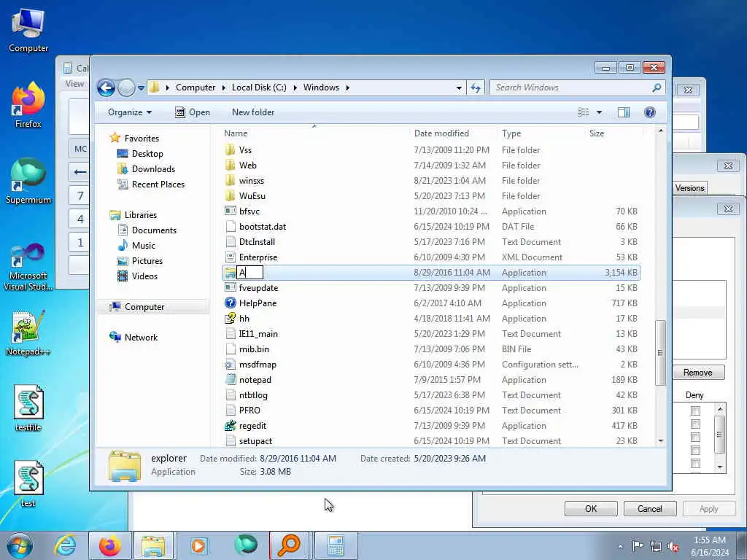The width and height of the screenshot is (747, 560).
Task: Open Firefox from the taskbar
Action: pyautogui.click(x=109, y=545)
